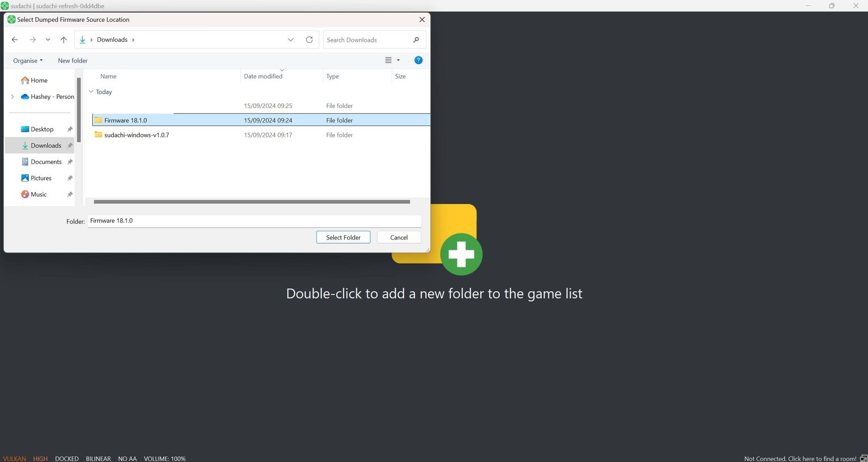868x462 pixels.
Task: Toggle the VULKAN graphics API status
Action: pyautogui.click(x=14, y=459)
